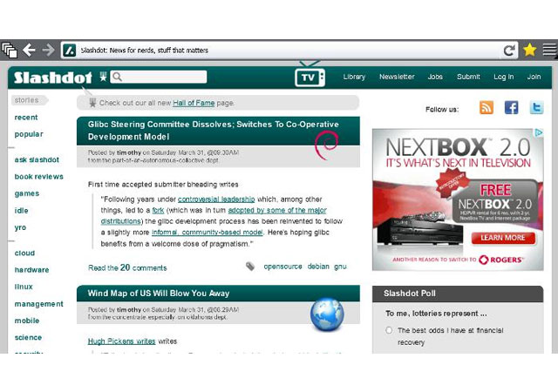Image resolution: width=558 pixels, height=392 pixels.
Task: Click the Slashdot favicon in address bar
Action: (70, 51)
